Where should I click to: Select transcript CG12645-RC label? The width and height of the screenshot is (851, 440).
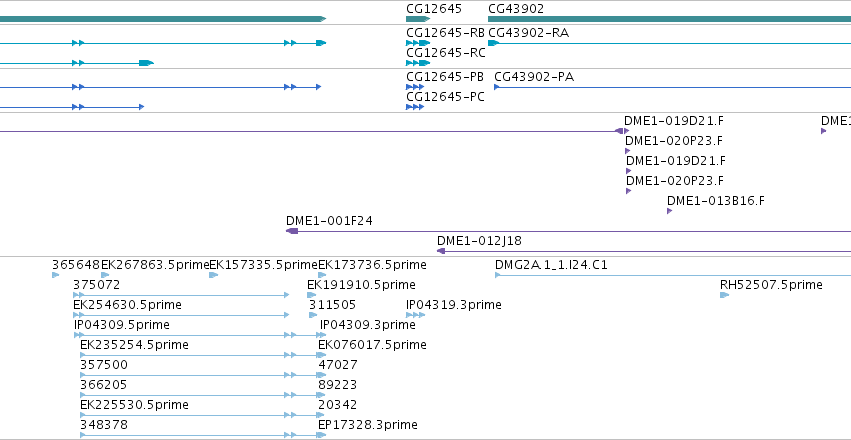pos(445,53)
